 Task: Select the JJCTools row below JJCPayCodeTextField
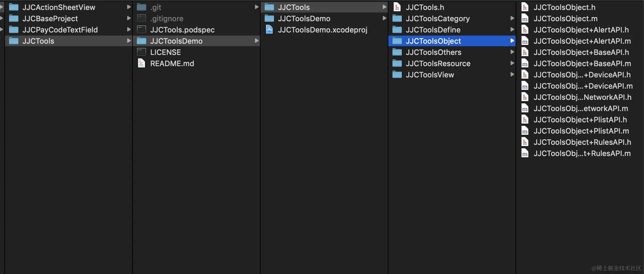[69, 41]
